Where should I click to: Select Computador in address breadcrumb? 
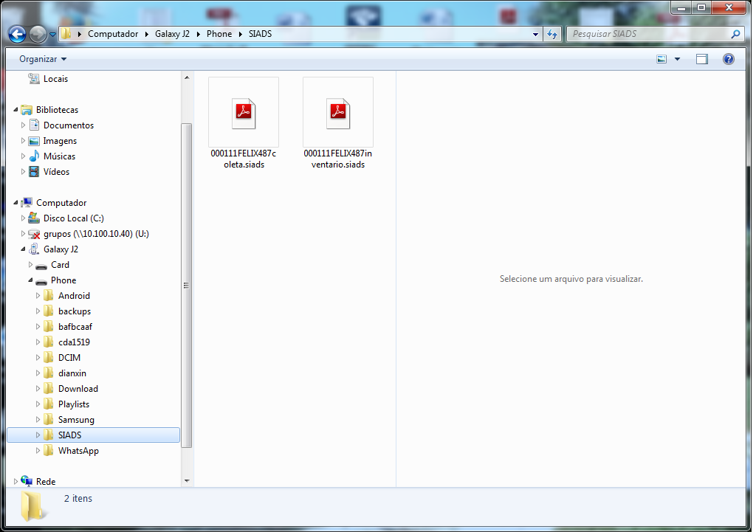click(x=113, y=34)
